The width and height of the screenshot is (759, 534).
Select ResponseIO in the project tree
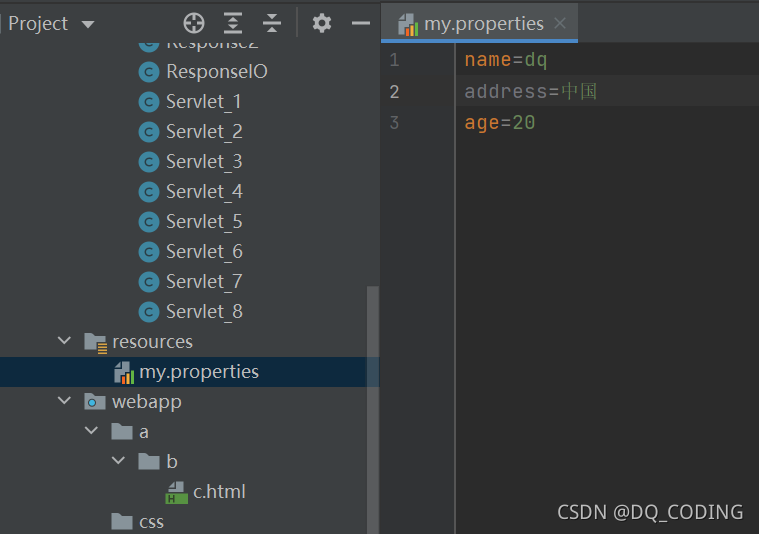pos(217,72)
